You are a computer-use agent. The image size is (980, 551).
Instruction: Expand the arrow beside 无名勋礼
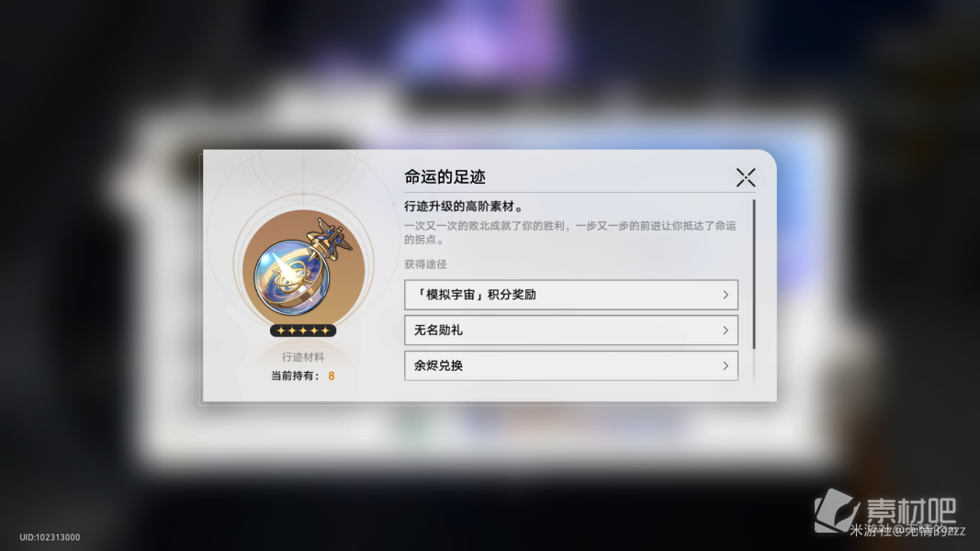pos(726,331)
